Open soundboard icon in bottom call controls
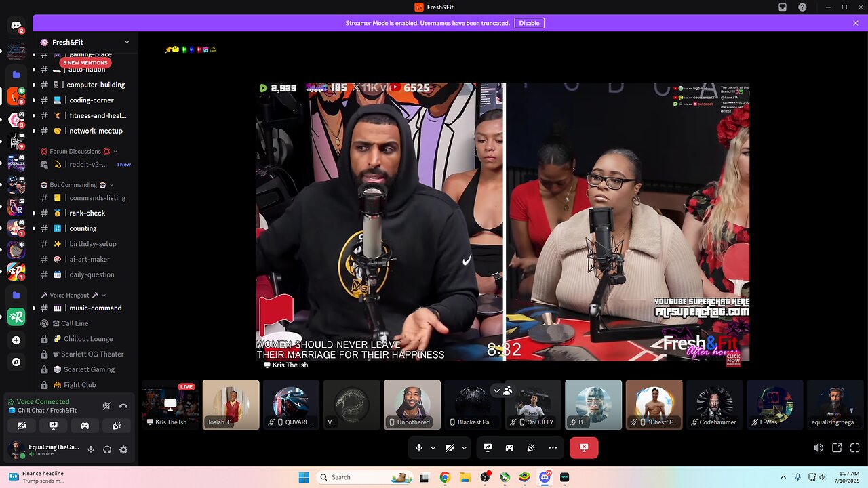The image size is (868, 488). (531, 448)
